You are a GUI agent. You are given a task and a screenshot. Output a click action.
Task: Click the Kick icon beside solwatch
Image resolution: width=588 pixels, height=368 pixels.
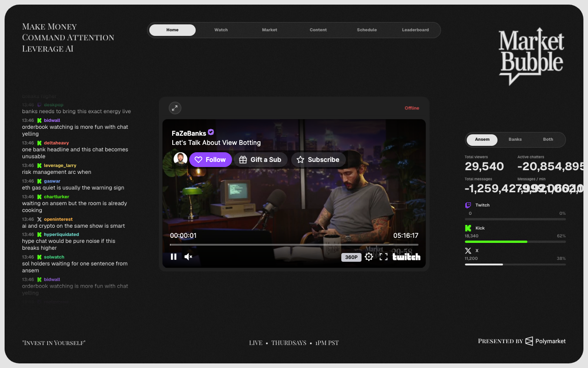coord(40,257)
